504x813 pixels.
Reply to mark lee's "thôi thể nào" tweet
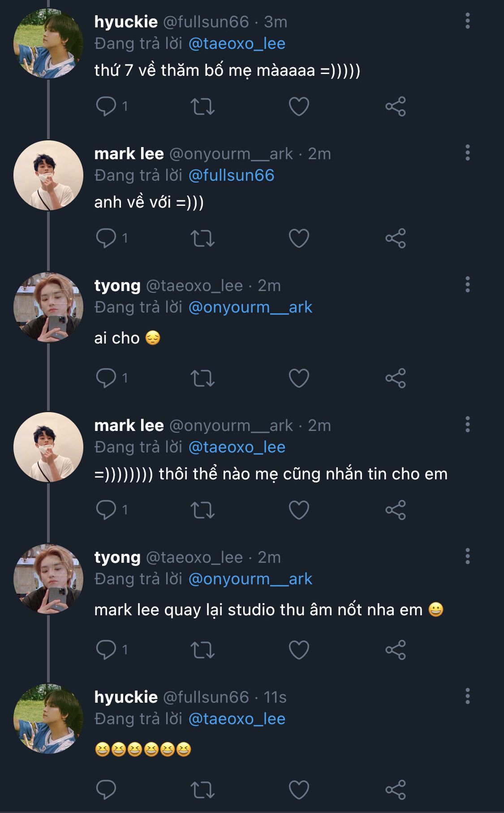[106, 510]
